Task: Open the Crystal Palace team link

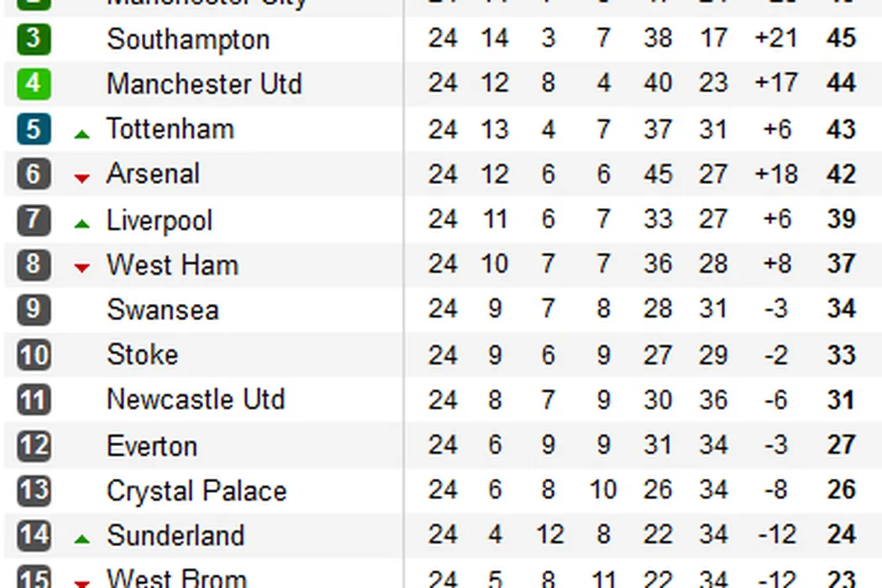Action: tap(197, 491)
